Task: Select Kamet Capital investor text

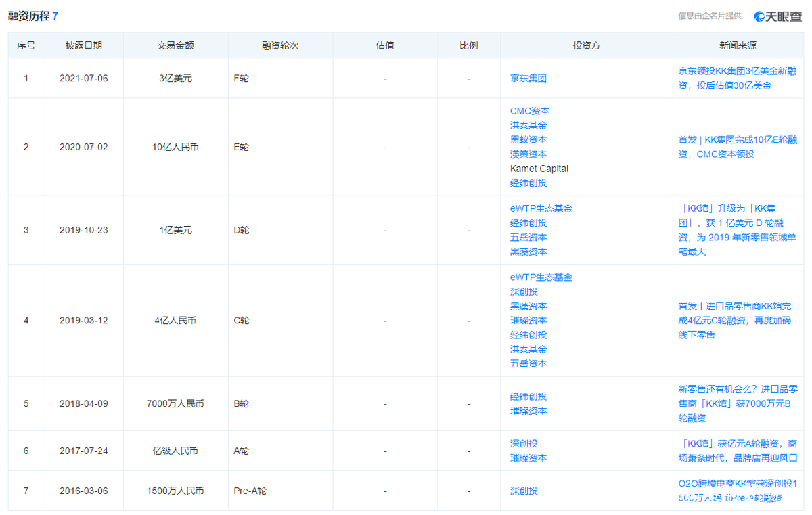Action: pyautogui.click(x=539, y=169)
